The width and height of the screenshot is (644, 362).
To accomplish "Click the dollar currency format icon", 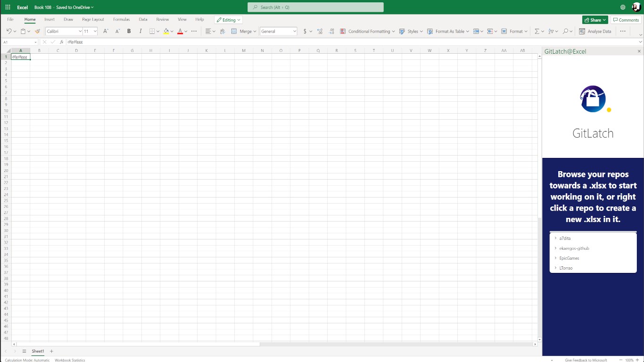I will point(305,31).
